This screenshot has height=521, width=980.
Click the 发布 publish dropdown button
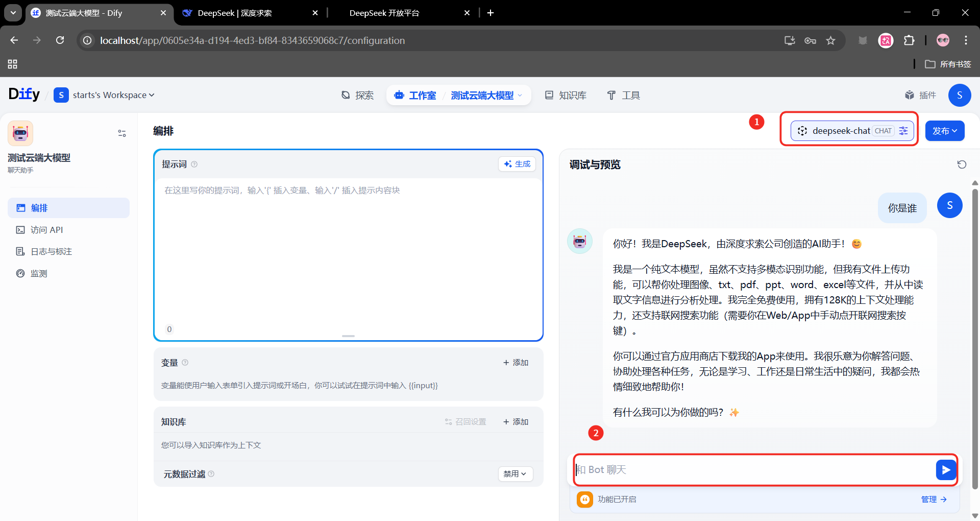945,131
